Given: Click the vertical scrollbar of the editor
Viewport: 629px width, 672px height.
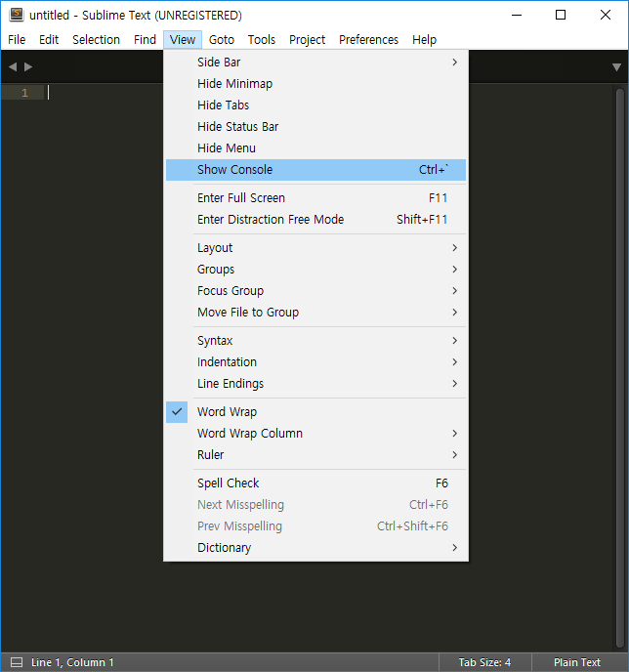Looking at the screenshot, I should pyautogui.click(x=619, y=368).
